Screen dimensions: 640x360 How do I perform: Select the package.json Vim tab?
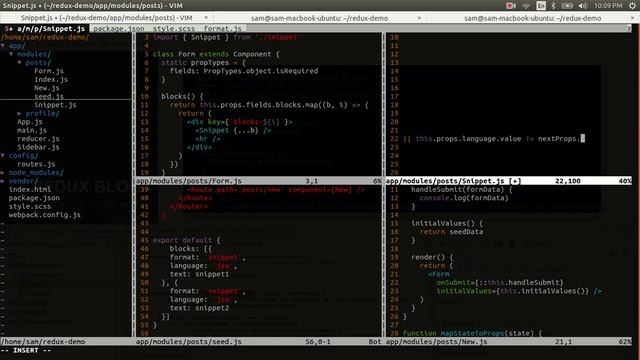(119, 29)
